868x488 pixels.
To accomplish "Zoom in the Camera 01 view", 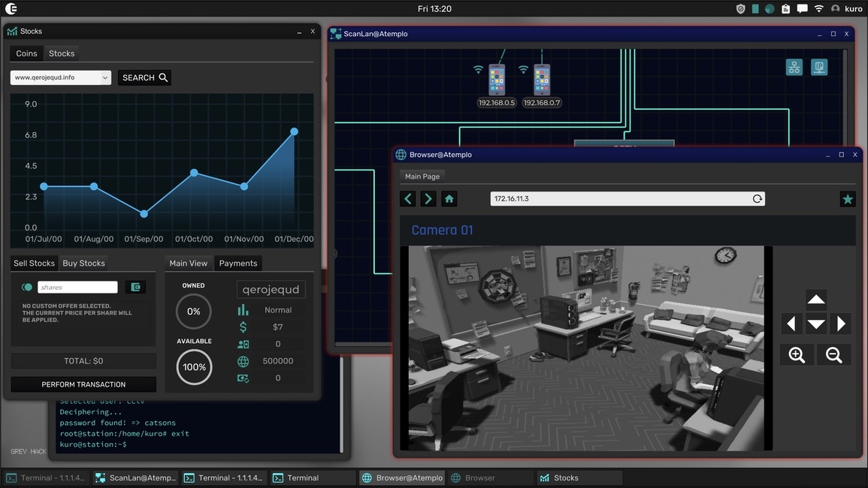I will [797, 355].
